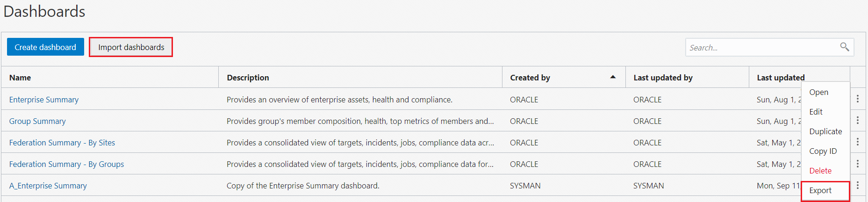Image resolution: width=868 pixels, height=202 pixels.
Task: Sort by the Name column header
Action: click(20, 78)
